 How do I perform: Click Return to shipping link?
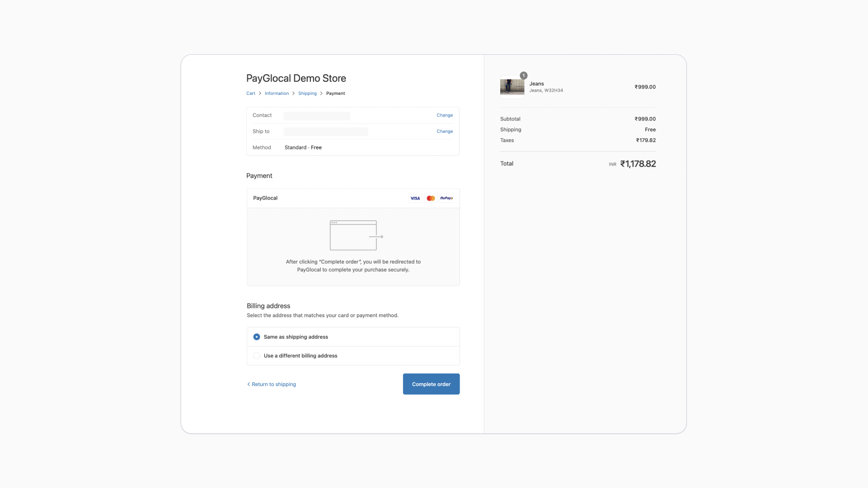point(272,384)
